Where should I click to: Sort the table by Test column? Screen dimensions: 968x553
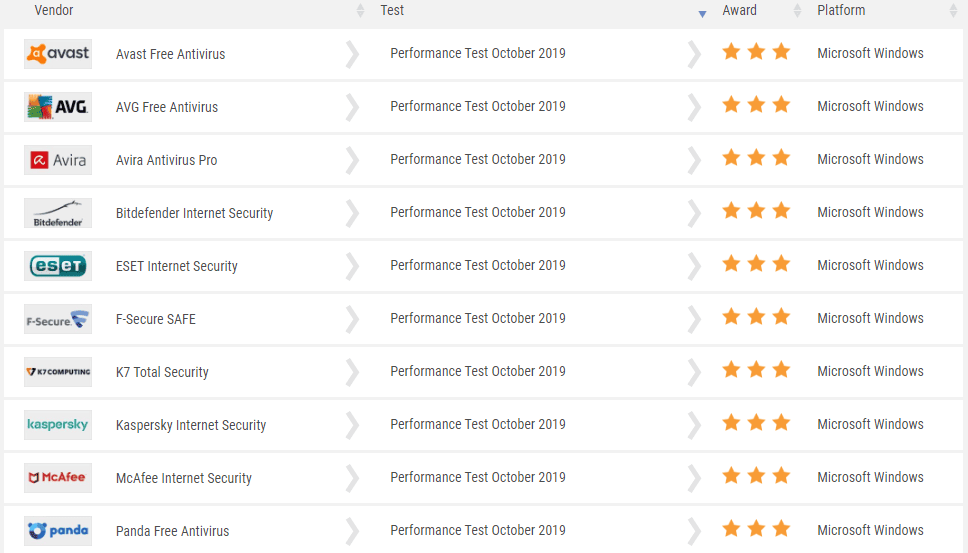tap(702, 14)
